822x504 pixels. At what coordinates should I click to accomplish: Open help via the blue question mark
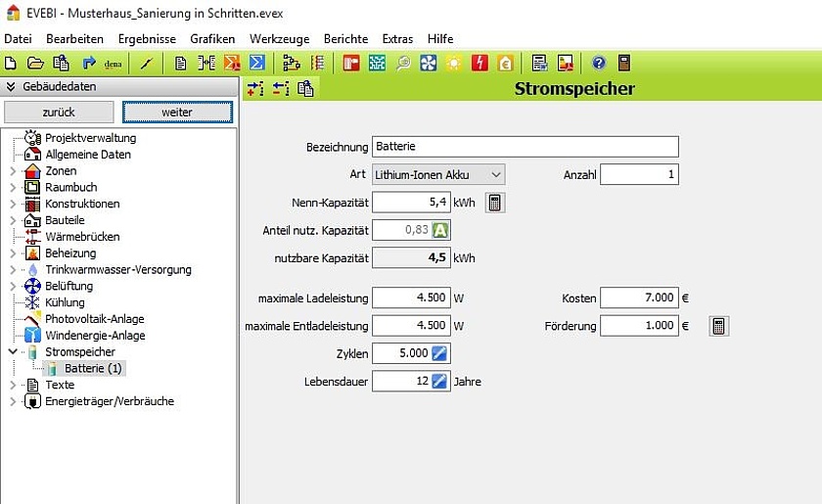click(x=599, y=64)
